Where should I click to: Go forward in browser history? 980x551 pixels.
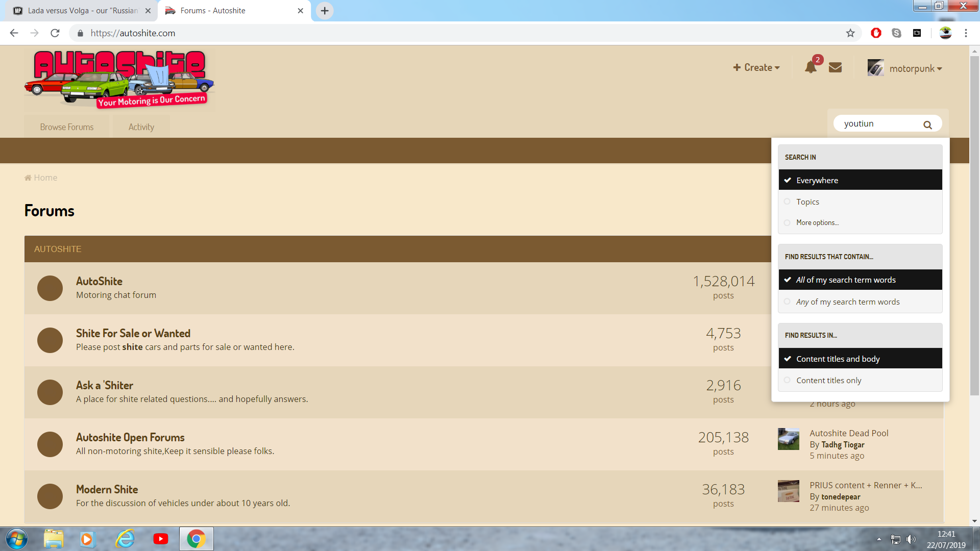pos(34,33)
